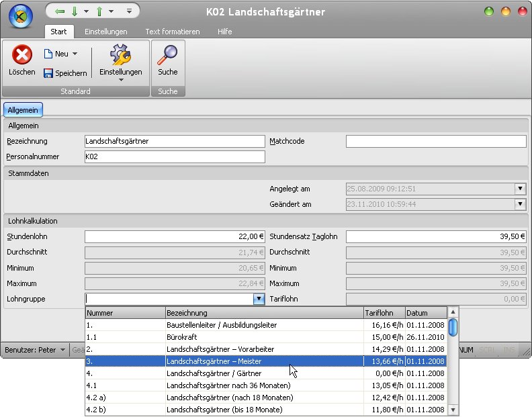Click the Neu blank document icon

point(48,54)
